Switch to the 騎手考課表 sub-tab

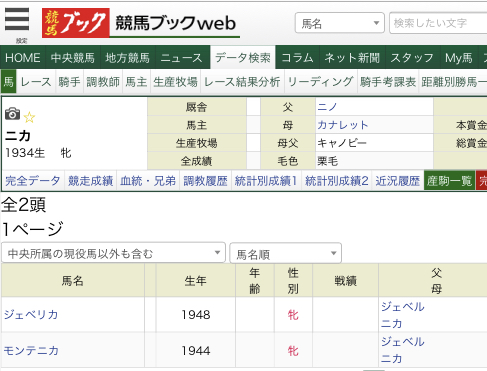388,81
